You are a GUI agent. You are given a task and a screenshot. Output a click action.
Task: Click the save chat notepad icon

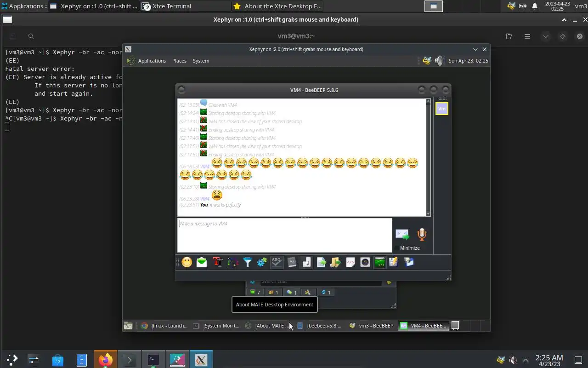tap(394, 262)
